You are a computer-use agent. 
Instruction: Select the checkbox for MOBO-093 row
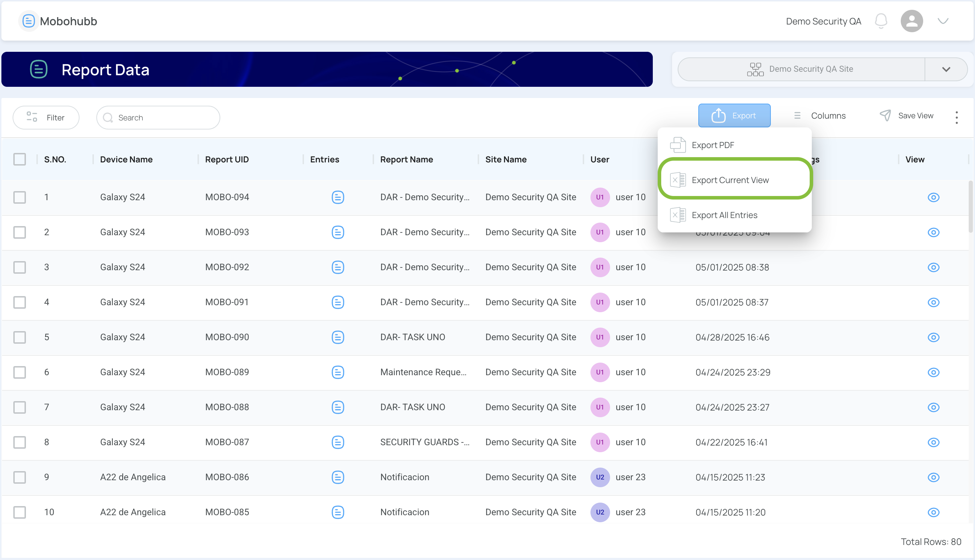click(20, 232)
